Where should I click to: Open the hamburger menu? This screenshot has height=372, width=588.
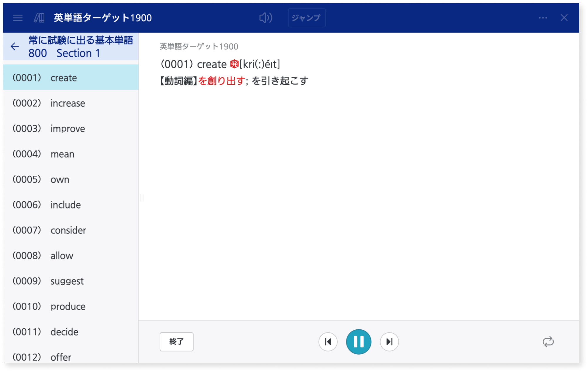pyautogui.click(x=18, y=18)
